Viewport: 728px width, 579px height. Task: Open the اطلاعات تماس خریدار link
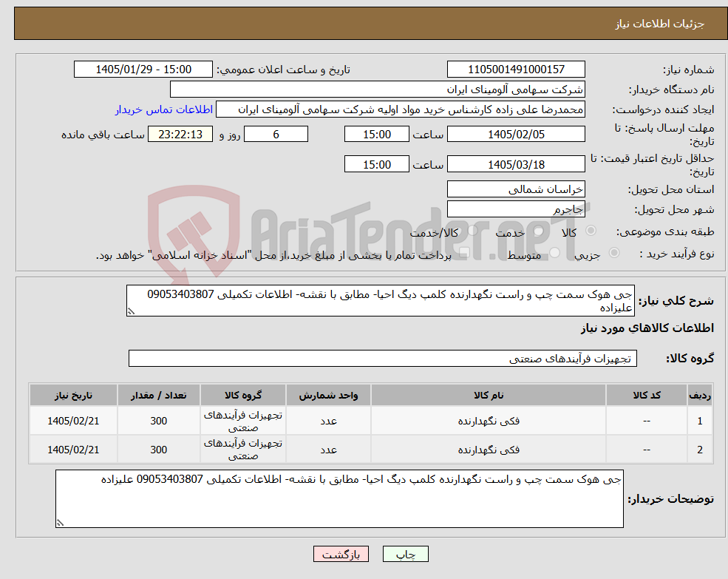point(164,109)
